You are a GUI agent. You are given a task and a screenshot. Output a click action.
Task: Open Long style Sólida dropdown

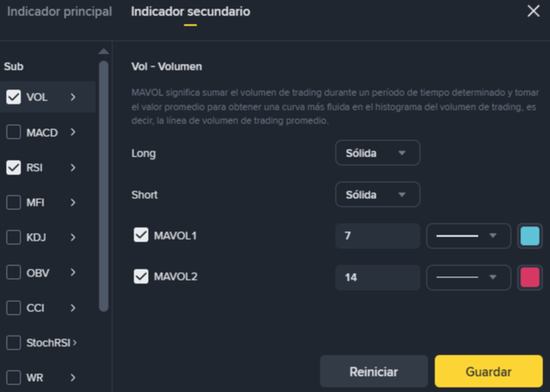click(x=377, y=153)
